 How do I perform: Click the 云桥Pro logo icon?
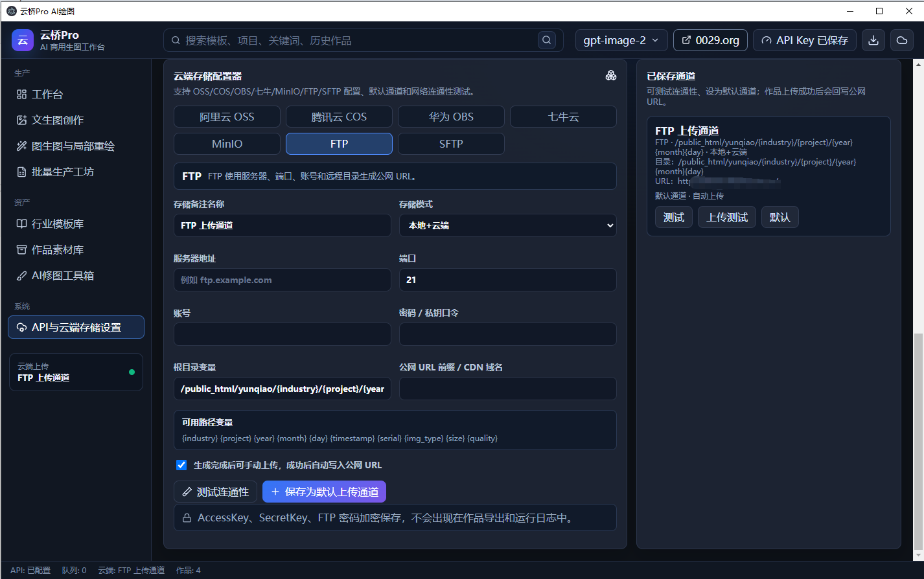pyautogui.click(x=23, y=40)
